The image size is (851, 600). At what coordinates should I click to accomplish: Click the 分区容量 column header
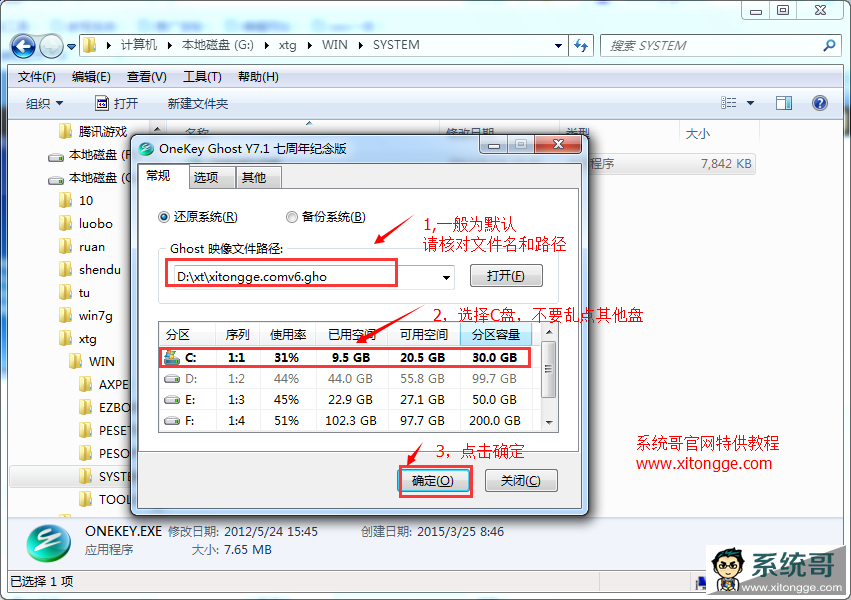[496, 335]
